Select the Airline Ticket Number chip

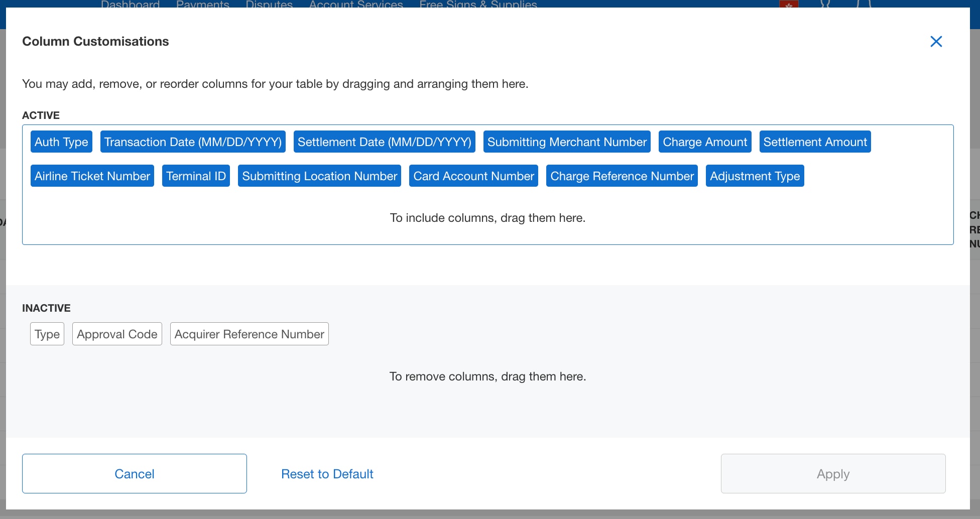[92, 176]
